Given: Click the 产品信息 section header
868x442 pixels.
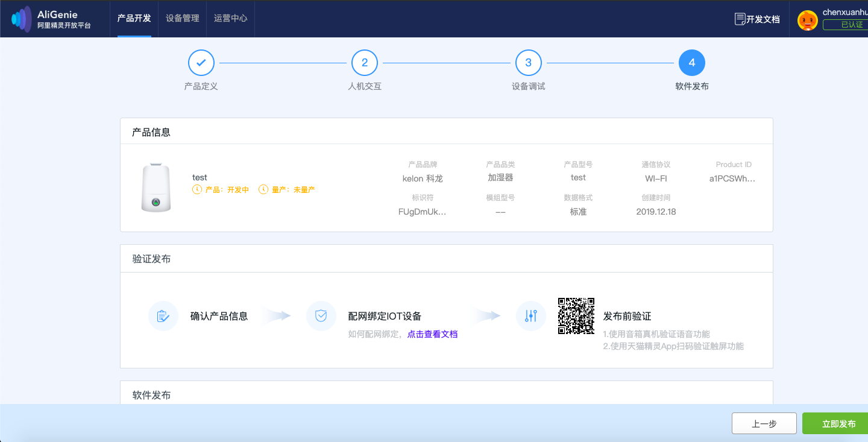Looking at the screenshot, I should point(151,132).
